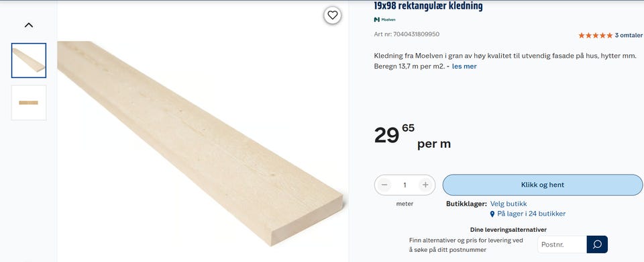Screen dimensions: 644x262
Task: Increase quantity with the plus button
Action: click(x=425, y=185)
